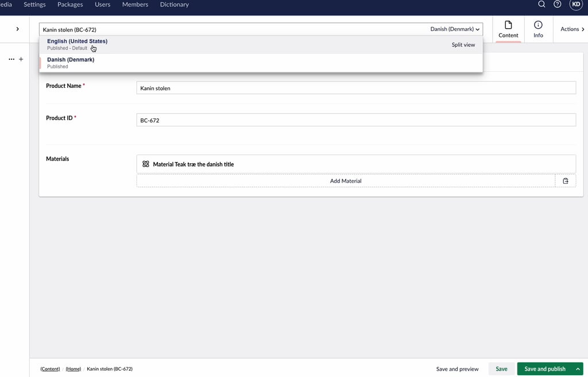Expand Save and publish options with the caret
This screenshot has height=377, width=588.
tap(578, 368)
